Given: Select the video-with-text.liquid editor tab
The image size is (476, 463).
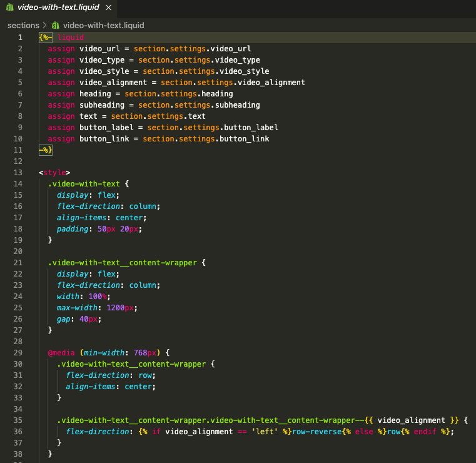Looking at the screenshot, I should tap(58, 8).
